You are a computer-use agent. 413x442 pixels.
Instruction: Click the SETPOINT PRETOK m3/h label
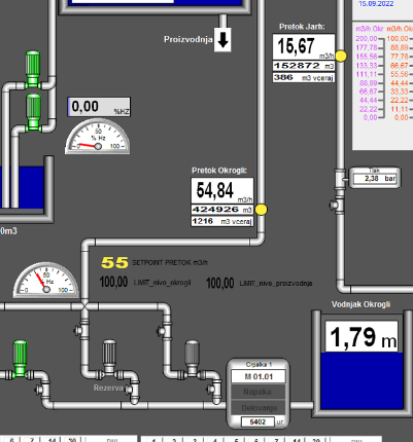pyautogui.click(x=170, y=263)
